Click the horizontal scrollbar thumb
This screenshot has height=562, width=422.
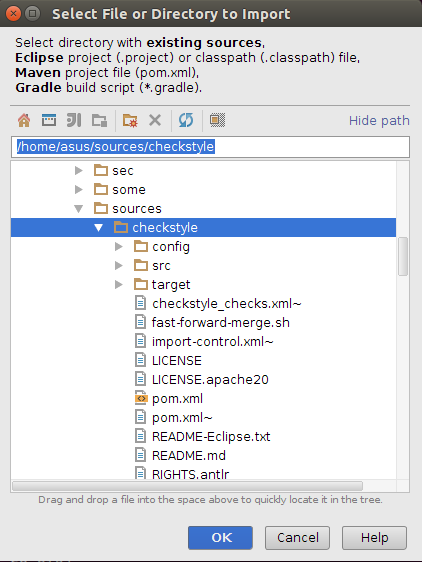(x=187, y=486)
